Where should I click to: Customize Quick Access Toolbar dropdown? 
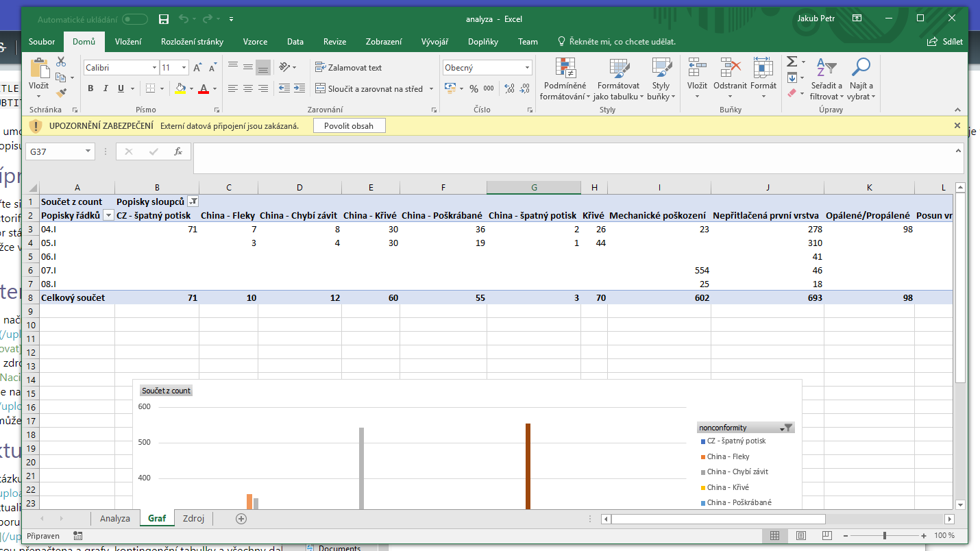tap(231, 19)
